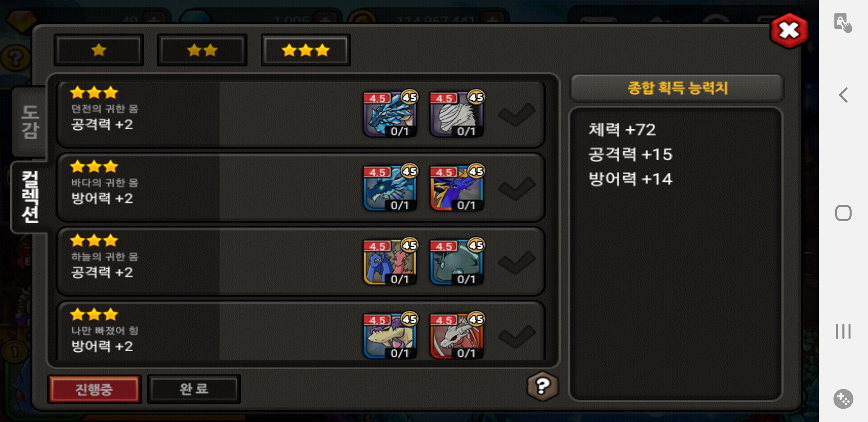
Task: Select the three-star filter tab
Action: pyautogui.click(x=306, y=50)
